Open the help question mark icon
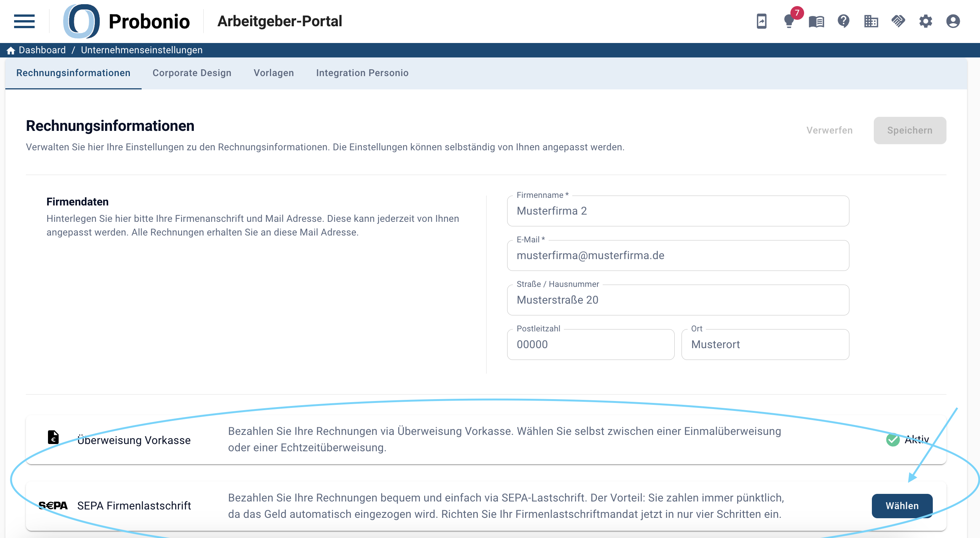 844,21
